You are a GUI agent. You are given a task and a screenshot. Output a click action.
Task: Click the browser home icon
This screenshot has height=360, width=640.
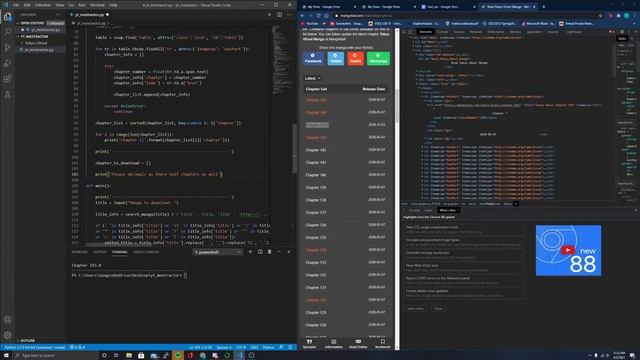tap(327, 16)
